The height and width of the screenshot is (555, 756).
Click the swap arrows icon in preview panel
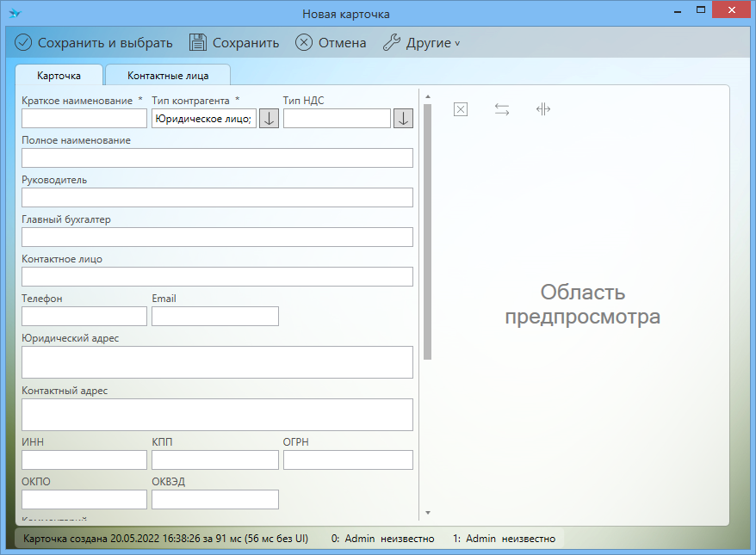tap(502, 109)
